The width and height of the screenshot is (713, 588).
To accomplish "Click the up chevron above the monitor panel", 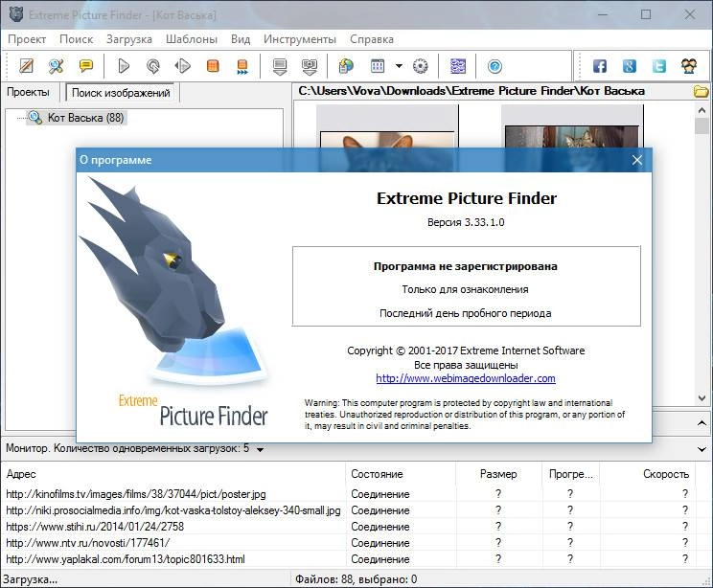I will click(701, 423).
